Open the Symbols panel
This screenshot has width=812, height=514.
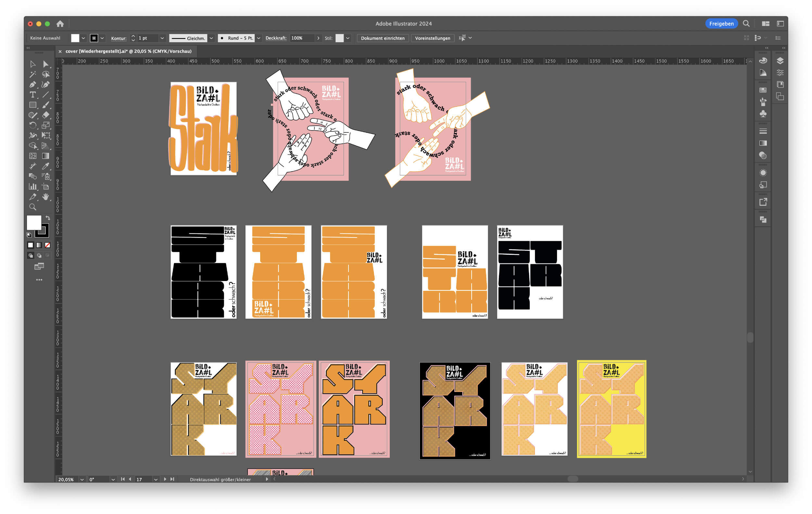coord(763,114)
